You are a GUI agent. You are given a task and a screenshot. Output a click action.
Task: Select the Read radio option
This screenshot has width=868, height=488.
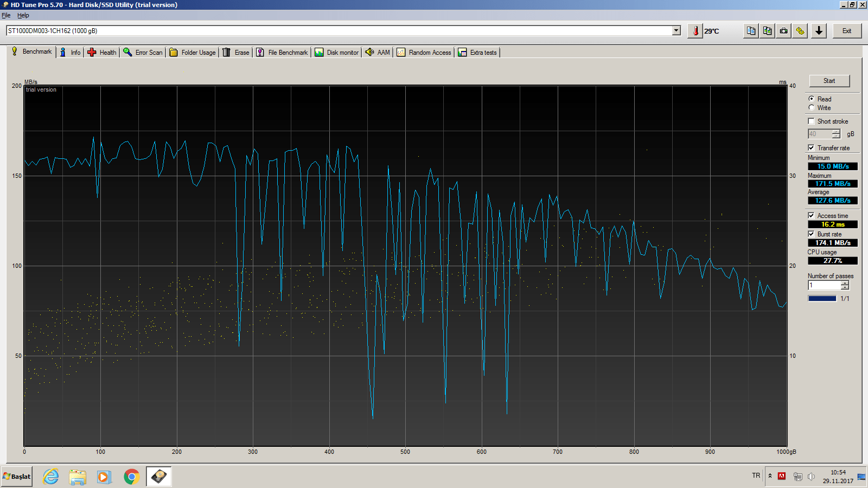pyautogui.click(x=811, y=99)
